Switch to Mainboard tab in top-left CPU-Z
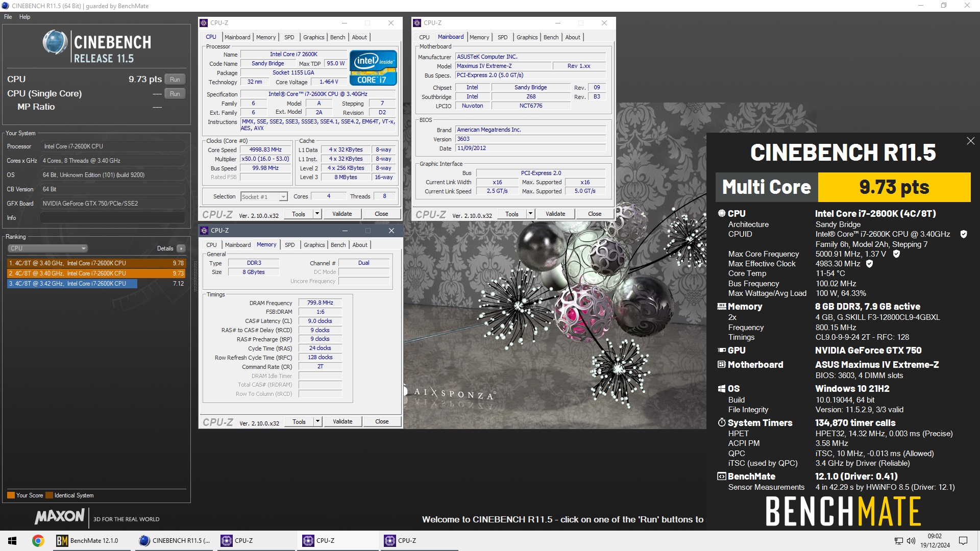The width and height of the screenshot is (980, 551). [x=237, y=37]
